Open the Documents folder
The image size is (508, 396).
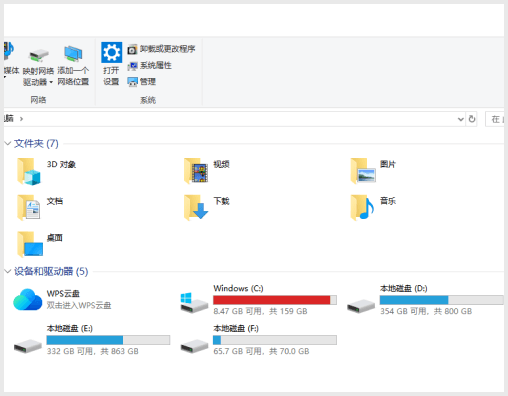tap(40, 207)
